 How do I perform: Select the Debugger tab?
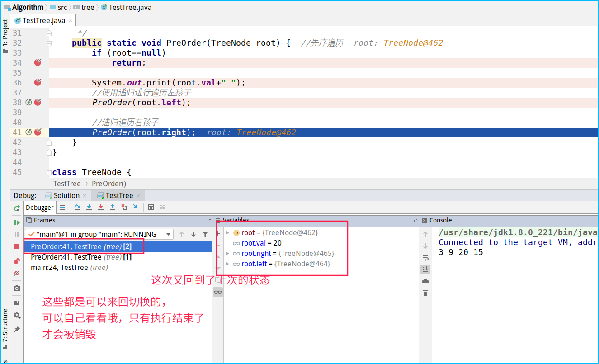coord(40,208)
